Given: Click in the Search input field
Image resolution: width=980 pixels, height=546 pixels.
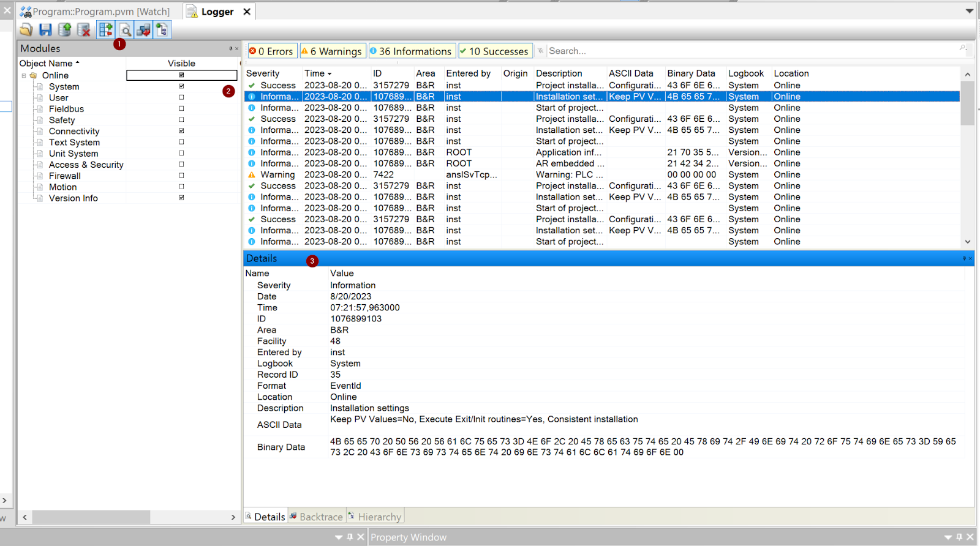Looking at the screenshot, I should [752, 51].
